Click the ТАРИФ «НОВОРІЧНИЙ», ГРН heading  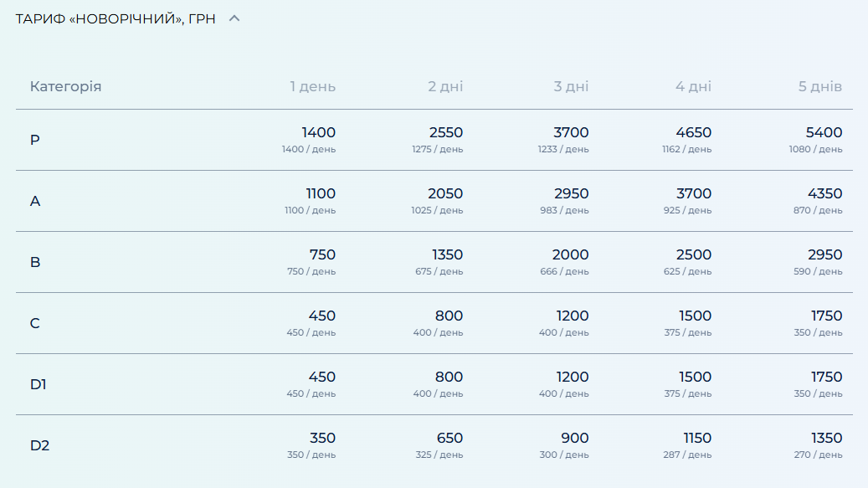tap(116, 18)
